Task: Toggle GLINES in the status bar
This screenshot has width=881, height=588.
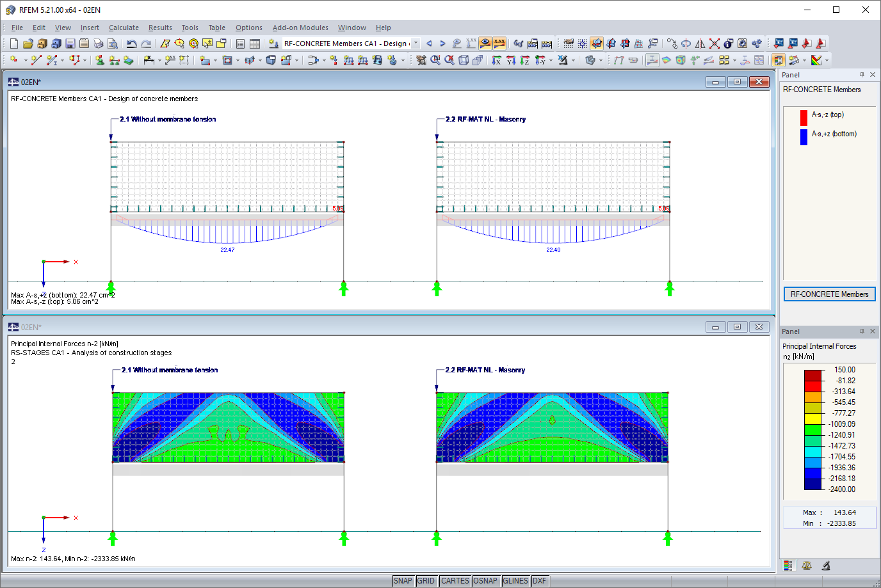Action: pos(515,581)
